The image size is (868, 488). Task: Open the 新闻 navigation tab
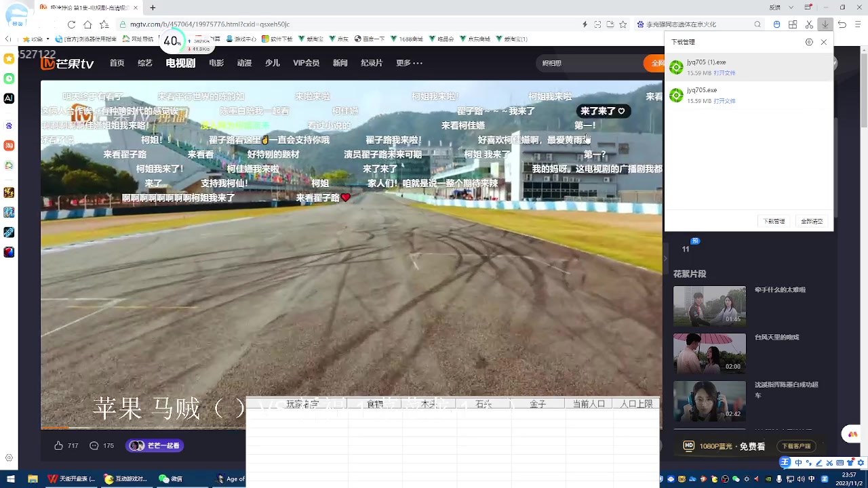coord(340,63)
